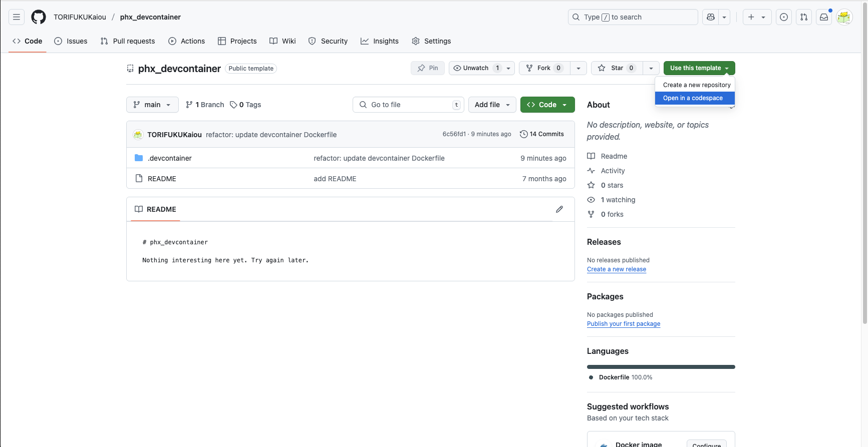This screenshot has height=447, width=868.
Task: Open the Packages heading link
Action: tap(605, 296)
